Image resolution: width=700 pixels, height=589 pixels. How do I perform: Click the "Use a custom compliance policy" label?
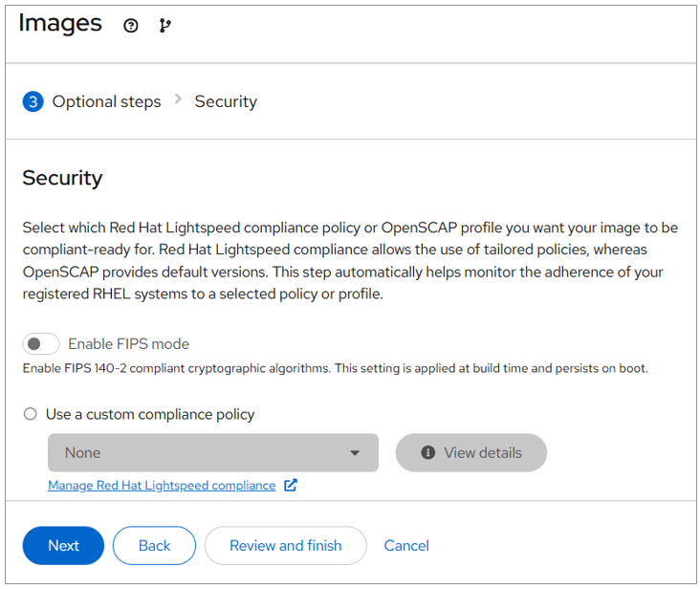click(x=150, y=414)
